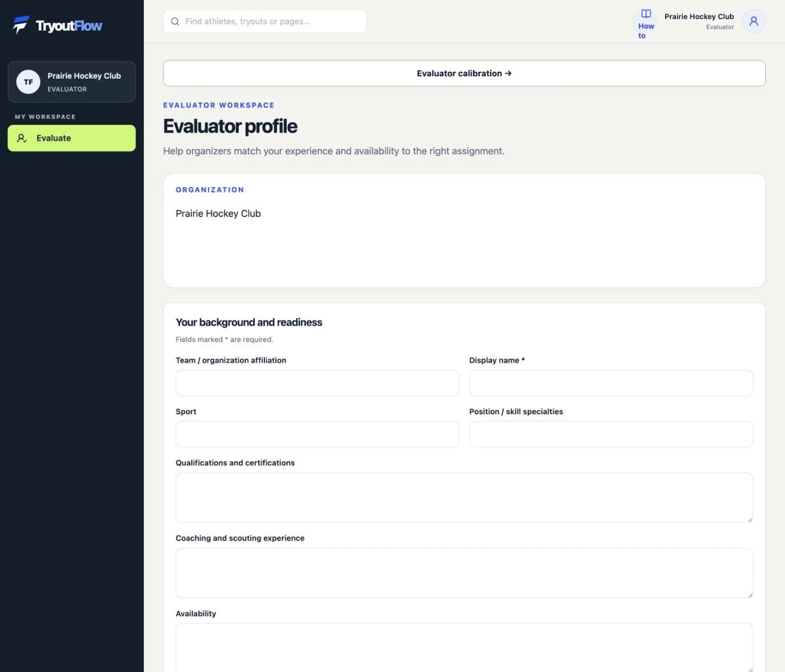Screen dimensions: 785x672
Task: Click the TF organization badge
Action: (28, 82)
